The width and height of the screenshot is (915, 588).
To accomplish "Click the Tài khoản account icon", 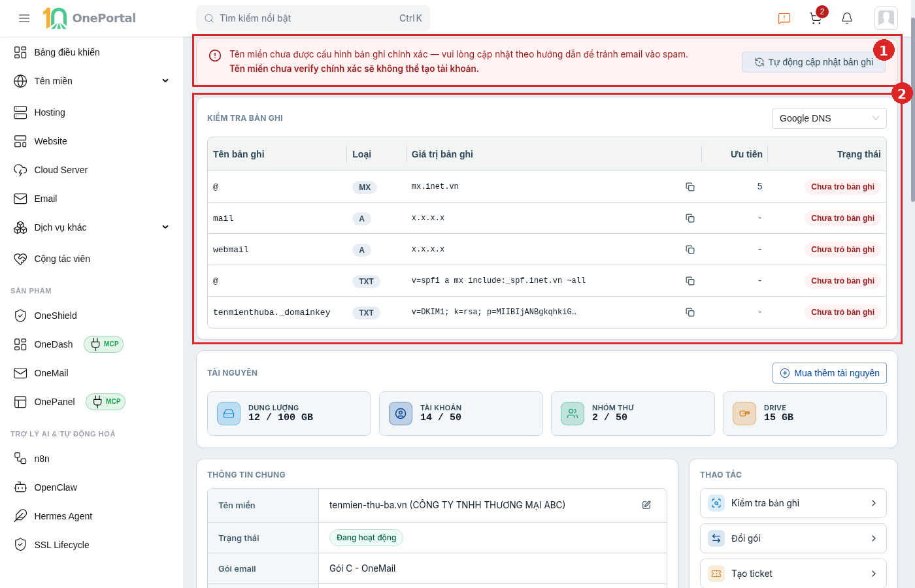I will (x=401, y=414).
